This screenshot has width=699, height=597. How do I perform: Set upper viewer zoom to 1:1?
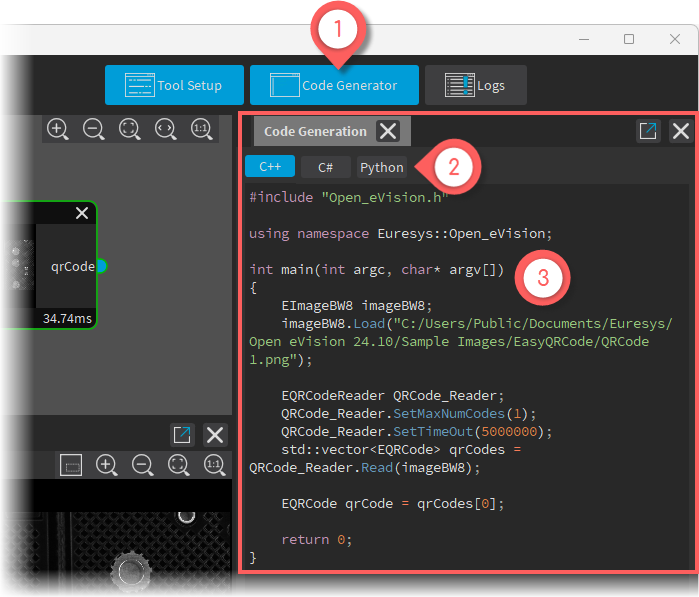202,129
